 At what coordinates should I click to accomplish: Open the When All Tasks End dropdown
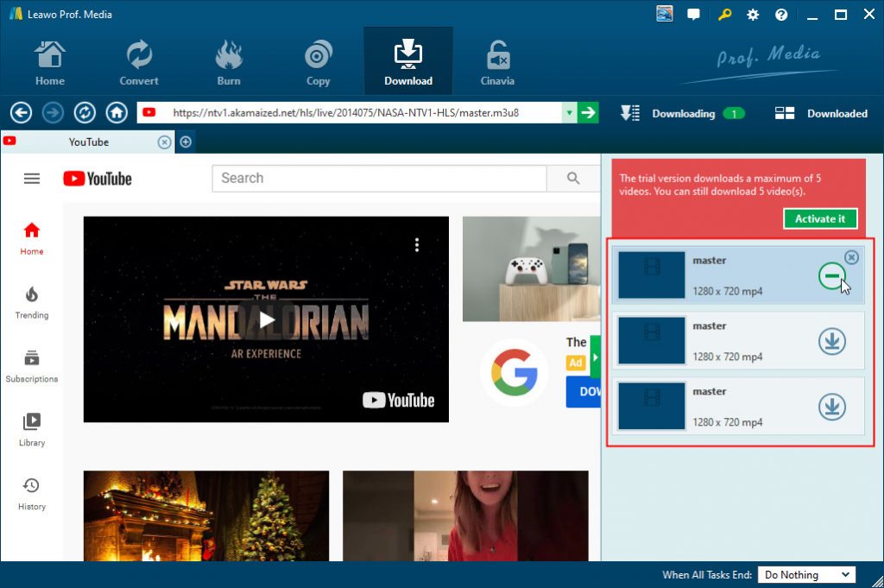(806, 574)
